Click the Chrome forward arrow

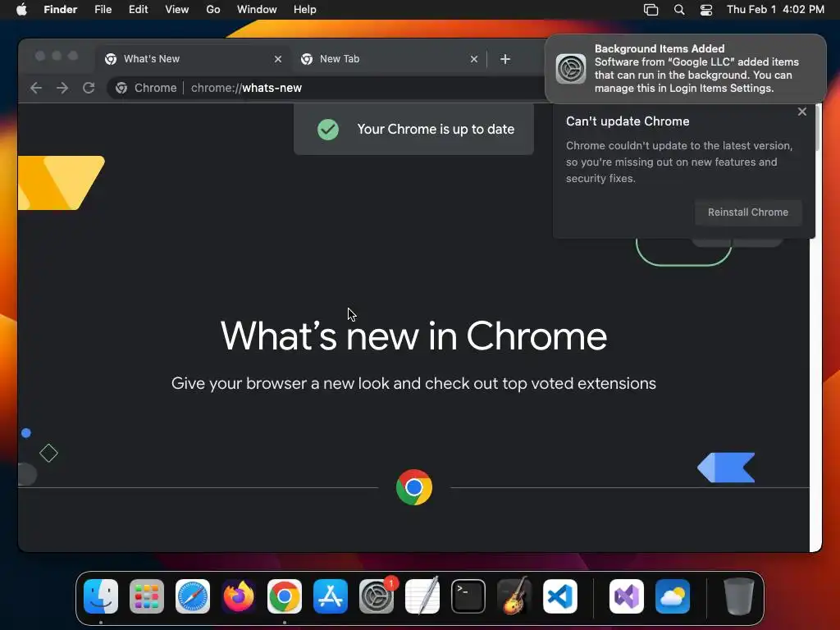point(62,88)
